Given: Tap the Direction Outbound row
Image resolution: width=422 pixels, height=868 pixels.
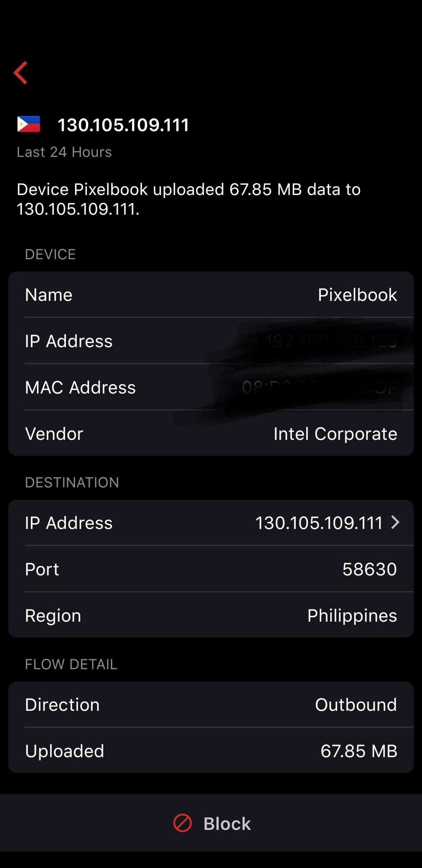Looking at the screenshot, I should (211, 705).
